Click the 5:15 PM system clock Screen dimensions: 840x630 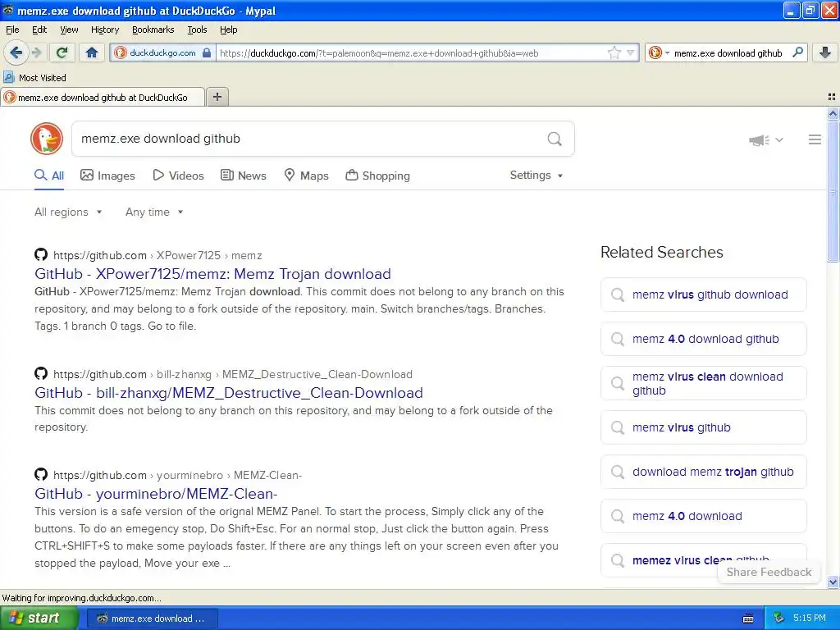(x=810, y=619)
